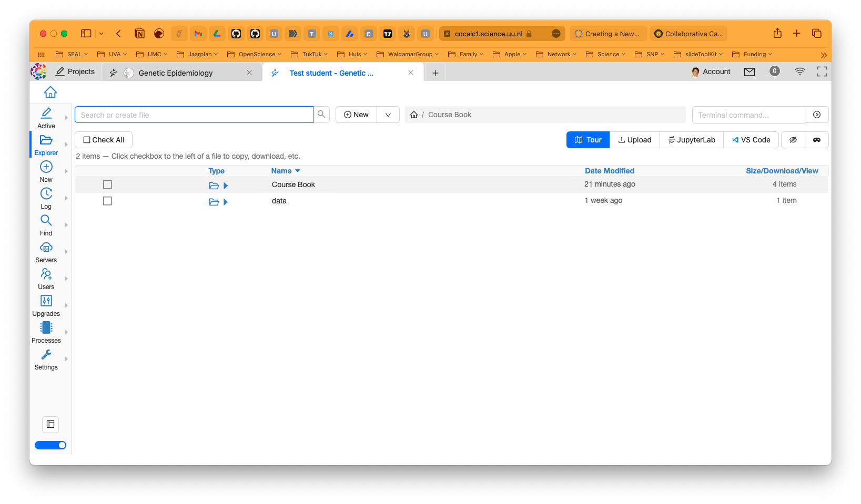Switch to Creating a New browser tab
Viewport: 861px width, 504px height.
(607, 34)
